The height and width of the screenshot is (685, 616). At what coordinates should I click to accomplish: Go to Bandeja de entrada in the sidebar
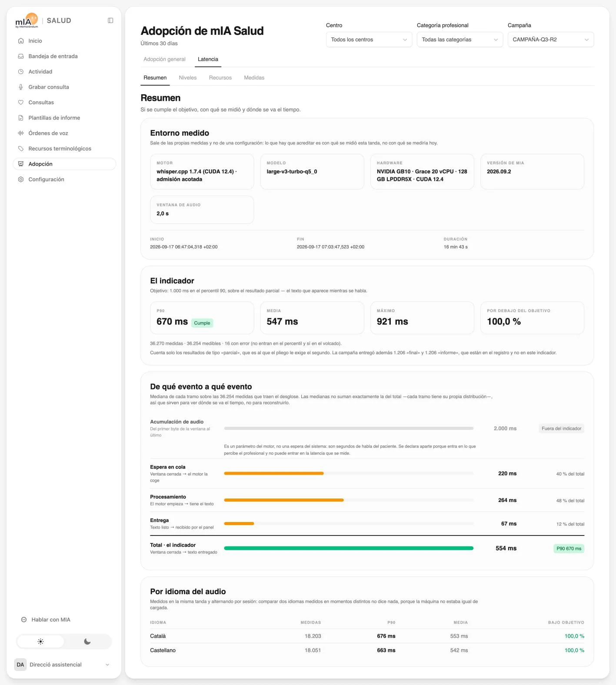click(x=64, y=56)
